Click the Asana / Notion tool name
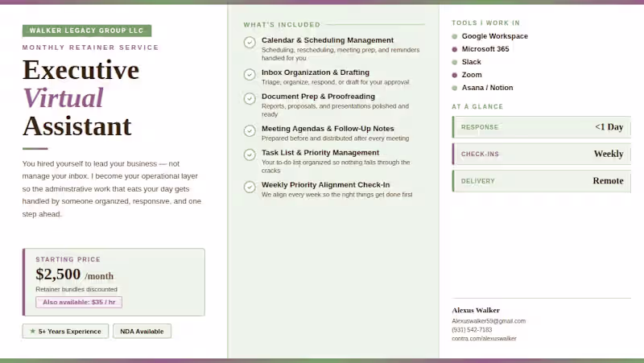This screenshot has width=644, height=363. tap(487, 88)
